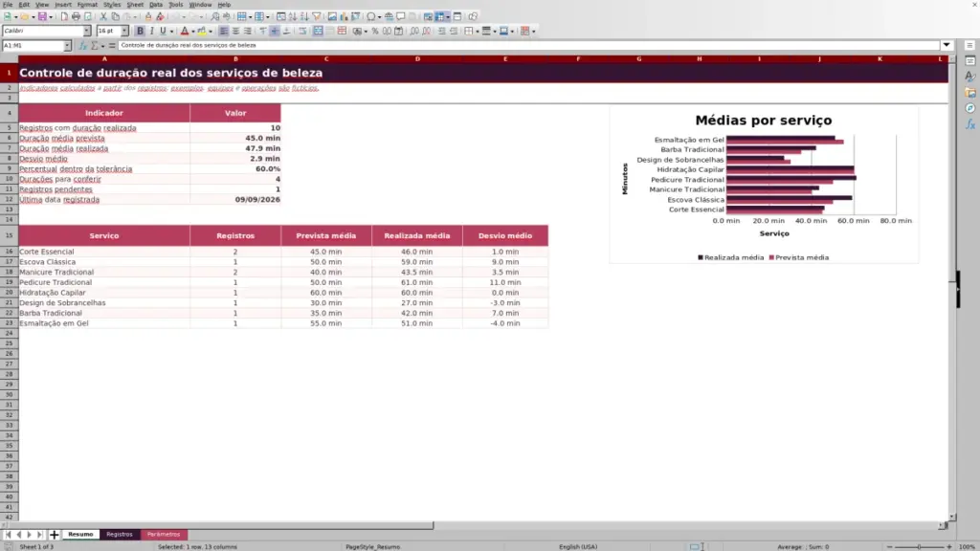Screen dimensions: 980x551
Task: Toggle align left
Action: pos(224,31)
